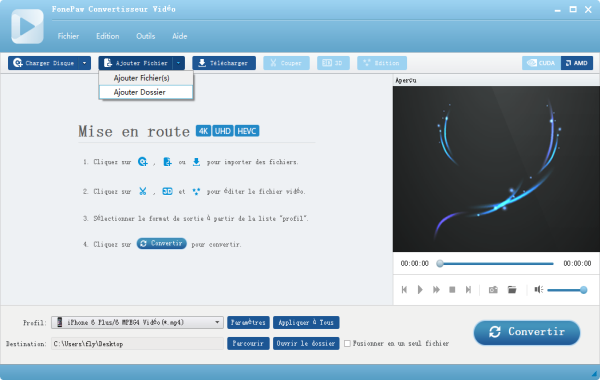Click the Aperçu panel title
The width and height of the screenshot is (600, 380).
point(406,80)
